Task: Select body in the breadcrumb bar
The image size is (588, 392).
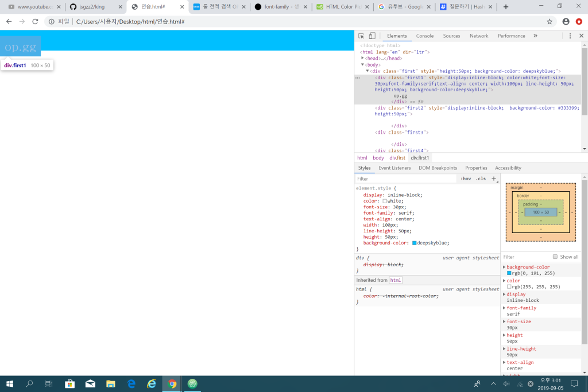Action: (378, 158)
